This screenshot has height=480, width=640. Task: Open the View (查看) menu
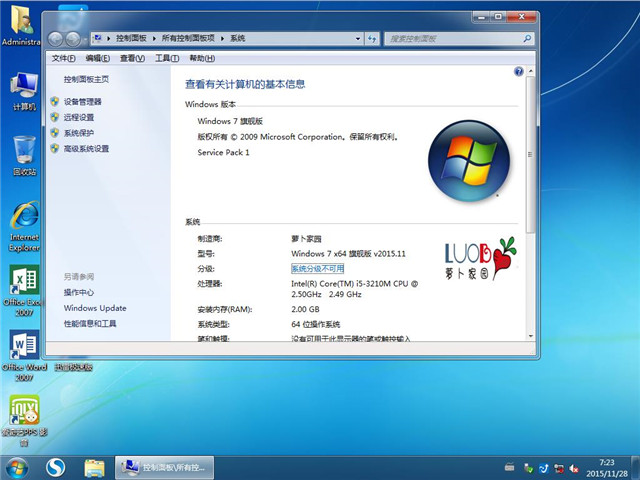click(x=132, y=58)
